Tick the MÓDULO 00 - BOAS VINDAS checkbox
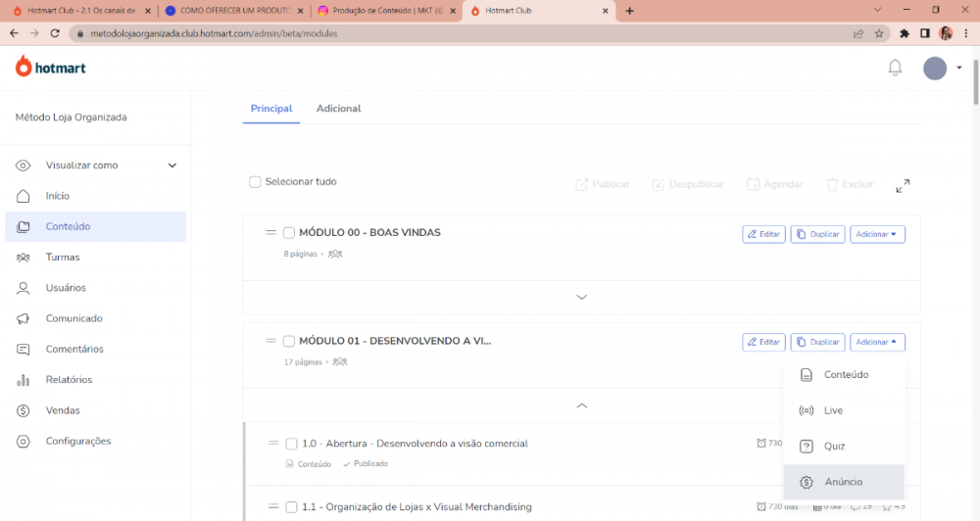980x521 pixels. click(x=289, y=233)
